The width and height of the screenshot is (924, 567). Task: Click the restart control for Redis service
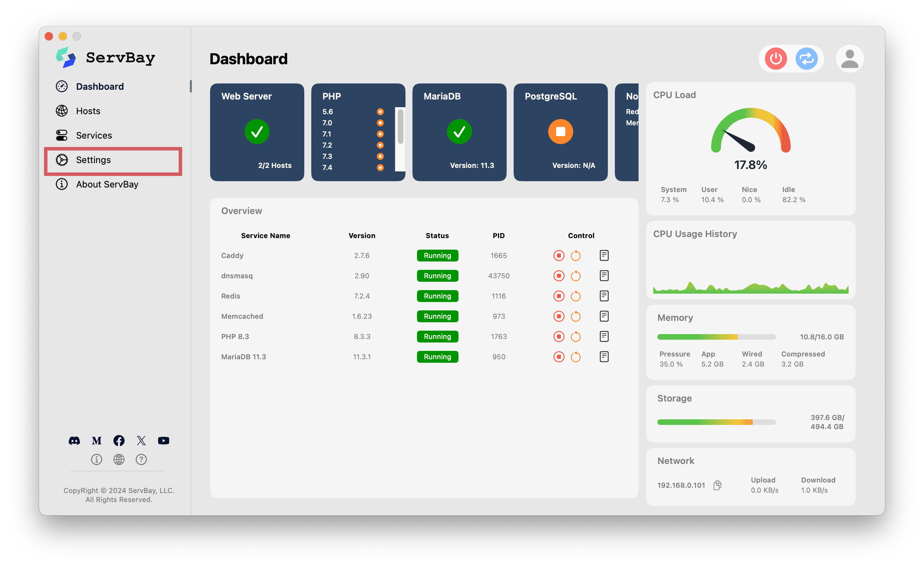click(x=574, y=296)
